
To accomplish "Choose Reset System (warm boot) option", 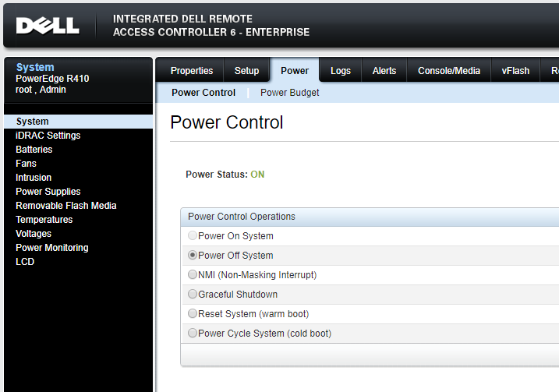I will pos(193,313).
